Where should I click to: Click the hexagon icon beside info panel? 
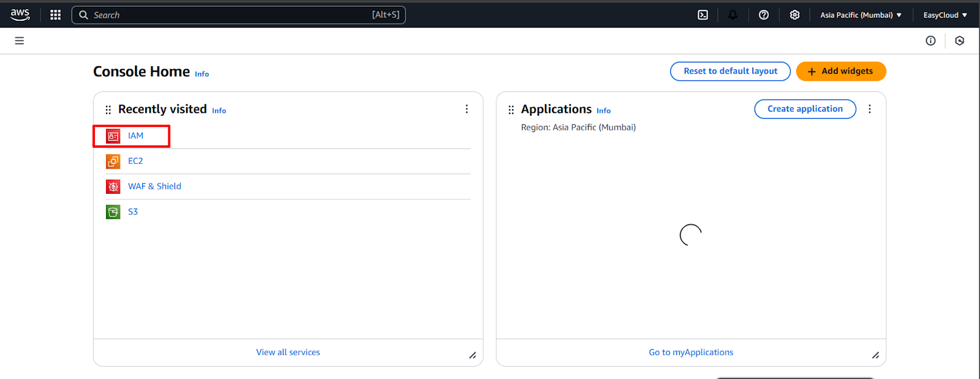click(x=960, y=40)
